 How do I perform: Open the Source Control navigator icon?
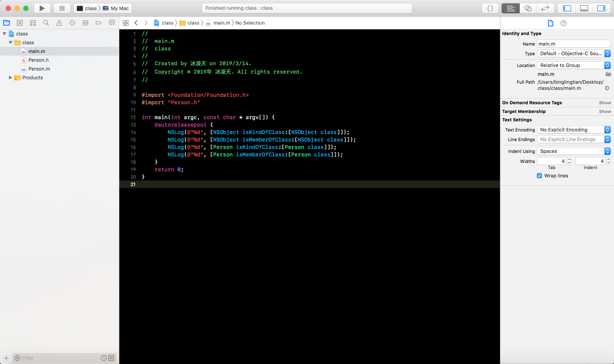[x=20, y=23]
